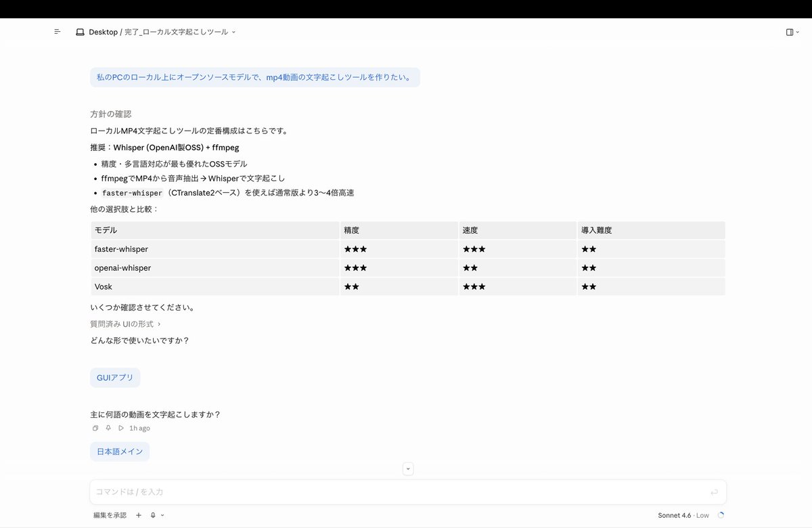This screenshot has height=528, width=812.
Task: Click the openai-whisper table row name
Action: [122, 268]
